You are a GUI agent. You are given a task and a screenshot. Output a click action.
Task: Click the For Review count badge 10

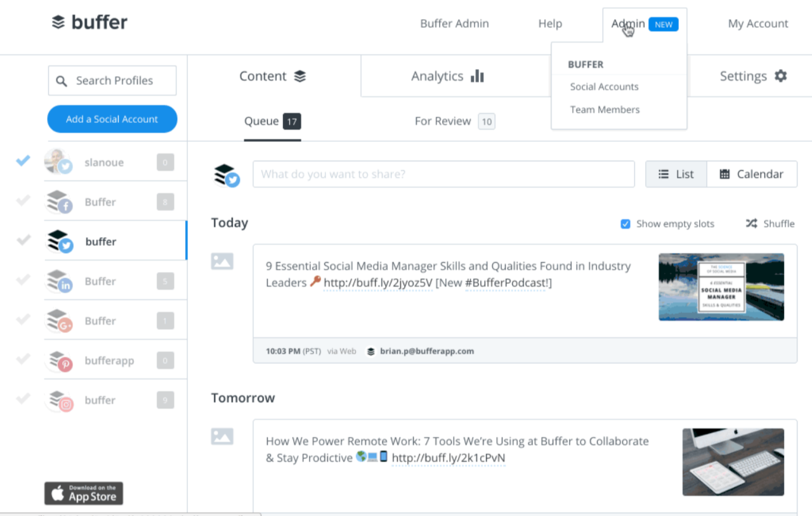click(487, 122)
